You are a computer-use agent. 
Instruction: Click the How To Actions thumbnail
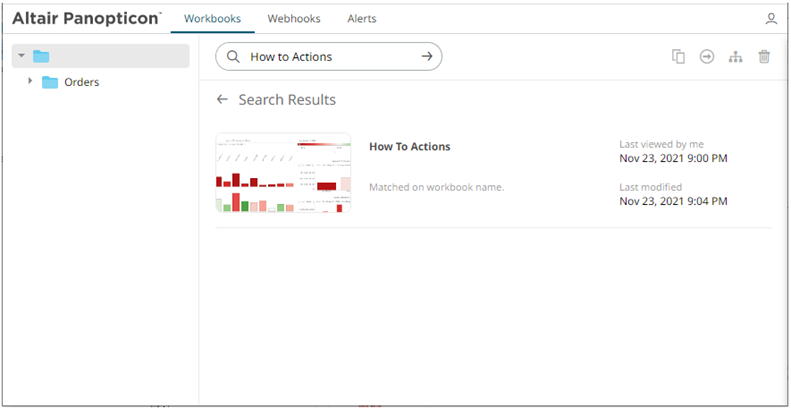pos(283,173)
